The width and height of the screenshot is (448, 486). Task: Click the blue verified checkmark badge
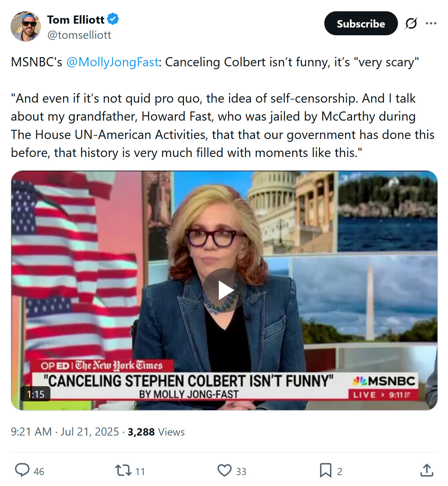(113, 19)
